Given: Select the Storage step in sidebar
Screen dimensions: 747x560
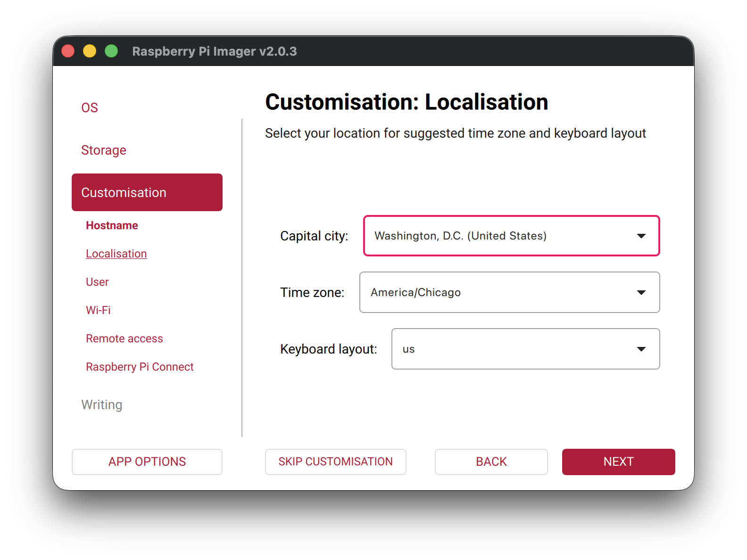Looking at the screenshot, I should tap(104, 150).
